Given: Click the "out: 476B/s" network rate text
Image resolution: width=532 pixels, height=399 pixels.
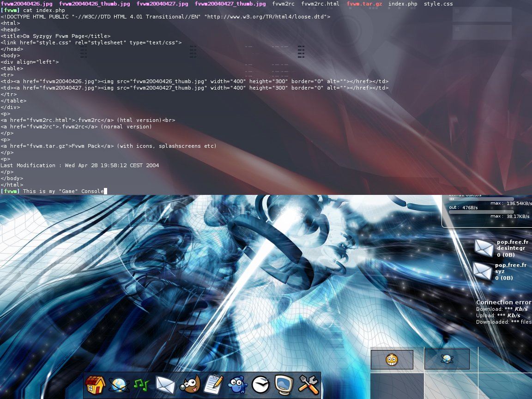Looking at the screenshot, I should (463, 207).
